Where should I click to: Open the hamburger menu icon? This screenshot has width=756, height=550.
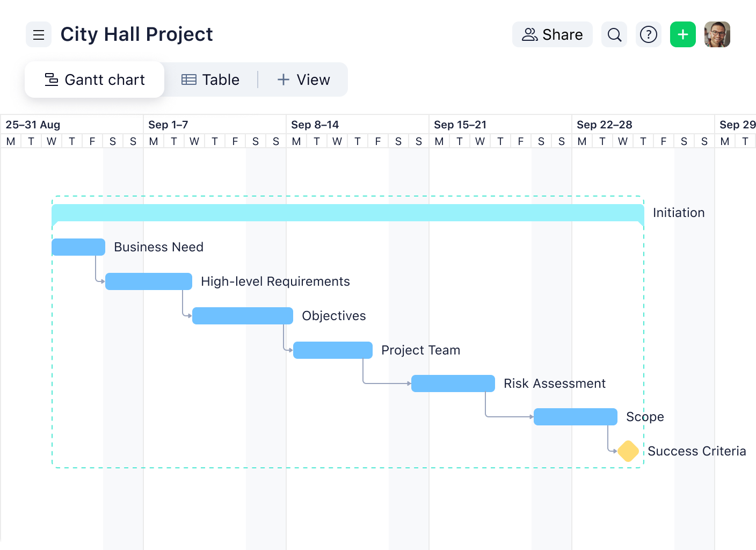38,34
